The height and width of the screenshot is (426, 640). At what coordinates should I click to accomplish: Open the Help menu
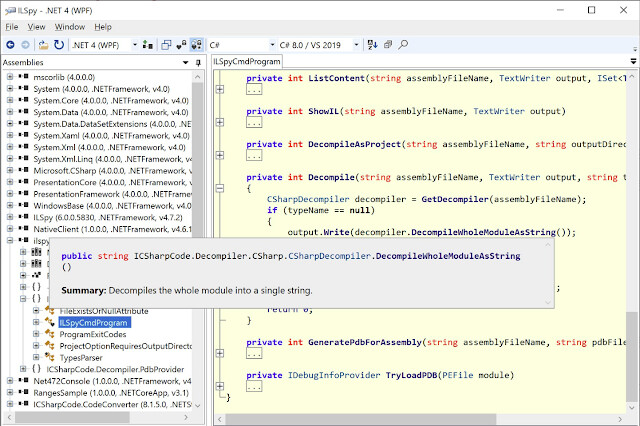pyautogui.click(x=103, y=27)
